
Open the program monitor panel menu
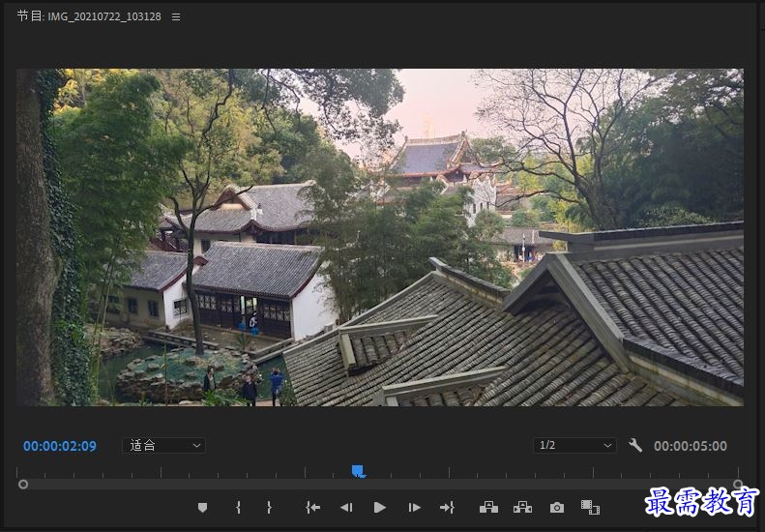point(176,17)
